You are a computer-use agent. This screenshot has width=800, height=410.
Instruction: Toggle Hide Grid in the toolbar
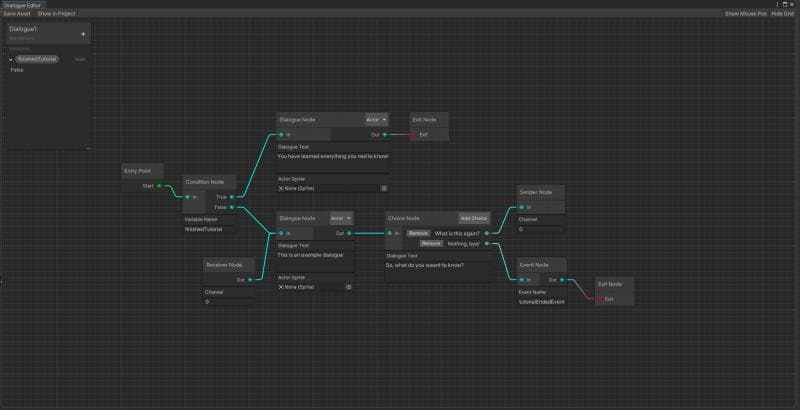pyautogui.click(x=783, y=14)
